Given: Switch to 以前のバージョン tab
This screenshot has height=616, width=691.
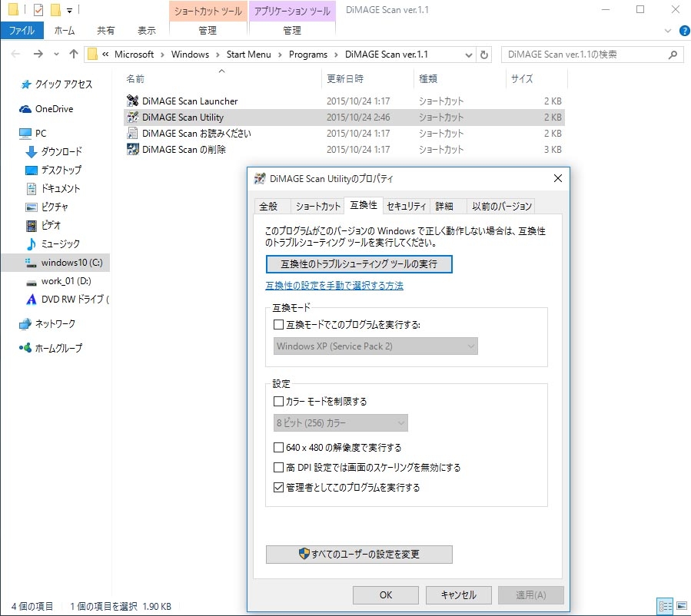Looking at the screenshot, I should click(501, 206).
